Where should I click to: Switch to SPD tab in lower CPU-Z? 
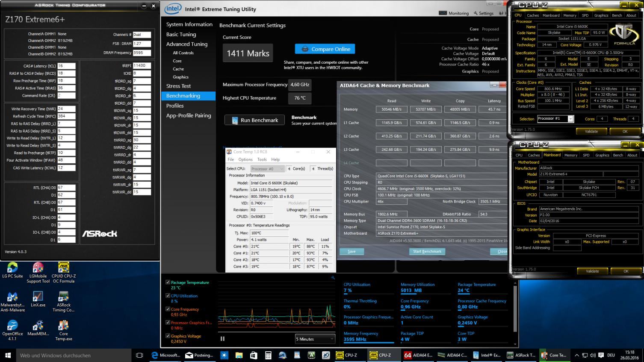[x=586, y=155]
